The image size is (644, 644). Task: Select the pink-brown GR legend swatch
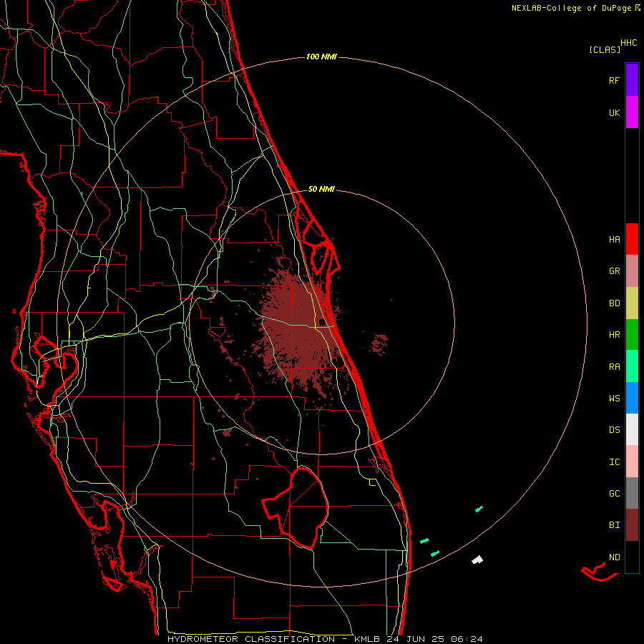(x=632, y=271)
